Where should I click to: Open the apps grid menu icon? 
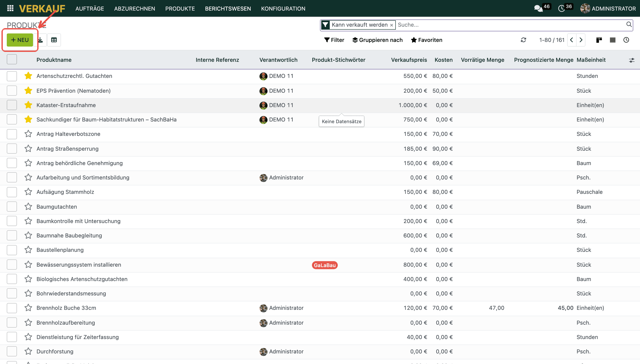[x=10, y=8]
